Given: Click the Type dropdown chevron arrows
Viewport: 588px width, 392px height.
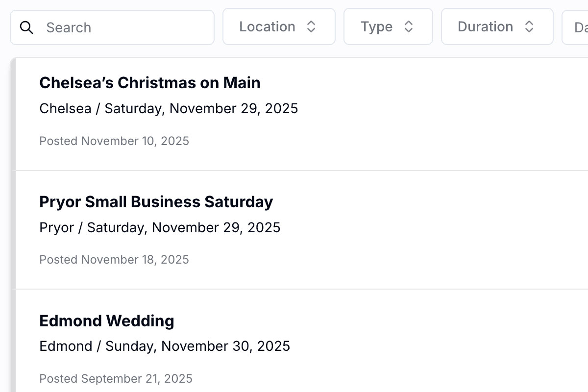Looking at the screenshot, I should (409, 26).
